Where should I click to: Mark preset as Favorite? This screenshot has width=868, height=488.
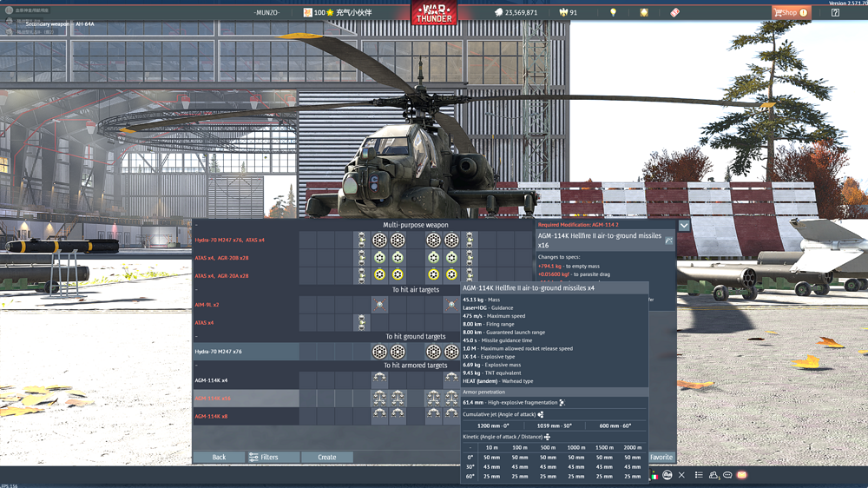click(x=661, y=457)
